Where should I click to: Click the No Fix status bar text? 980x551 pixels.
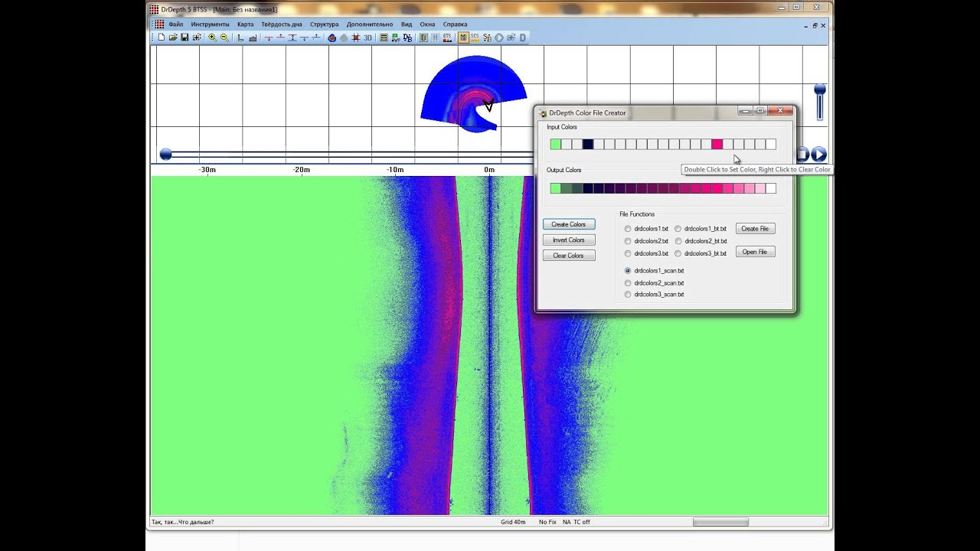[547, 522]
